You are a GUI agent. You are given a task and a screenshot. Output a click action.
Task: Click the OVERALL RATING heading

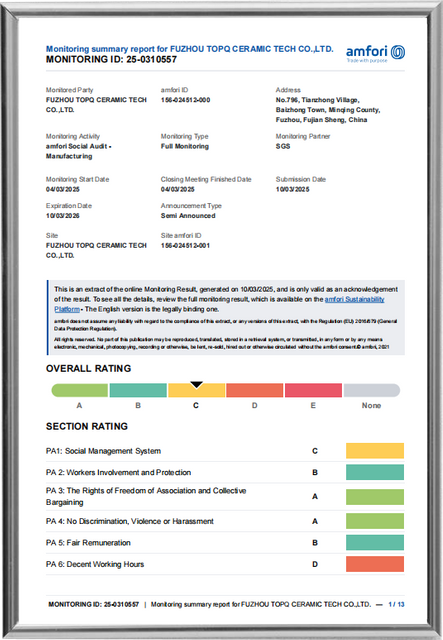coord(89,369)
